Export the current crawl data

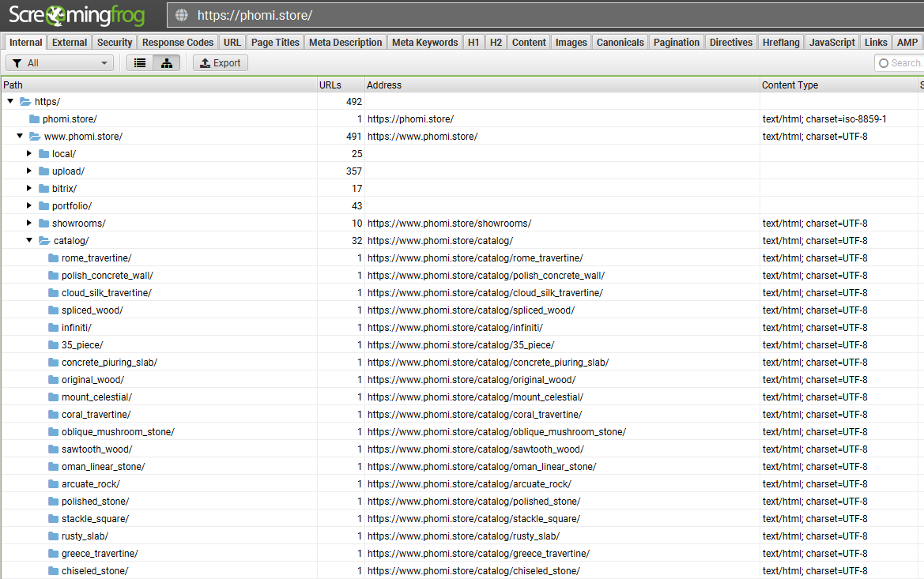coord(221,63)
